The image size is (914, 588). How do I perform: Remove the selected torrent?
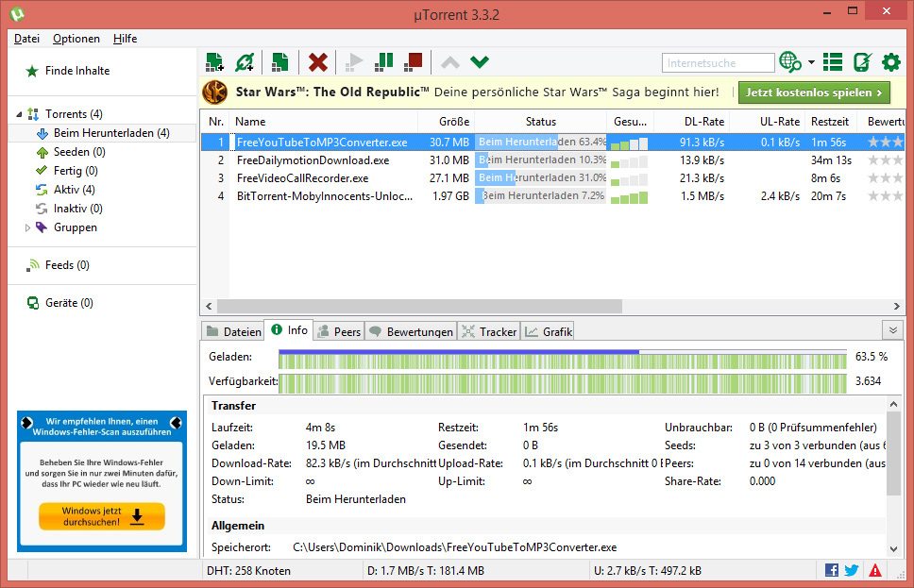[x=318, y=61]
